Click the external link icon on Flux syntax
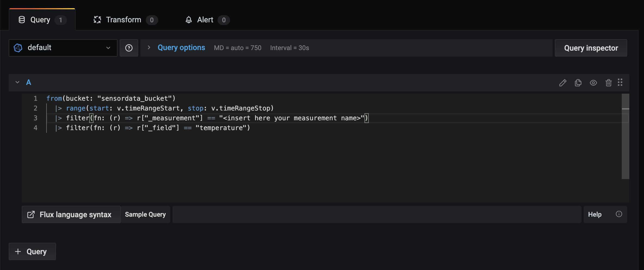 [x=31, y=214]
